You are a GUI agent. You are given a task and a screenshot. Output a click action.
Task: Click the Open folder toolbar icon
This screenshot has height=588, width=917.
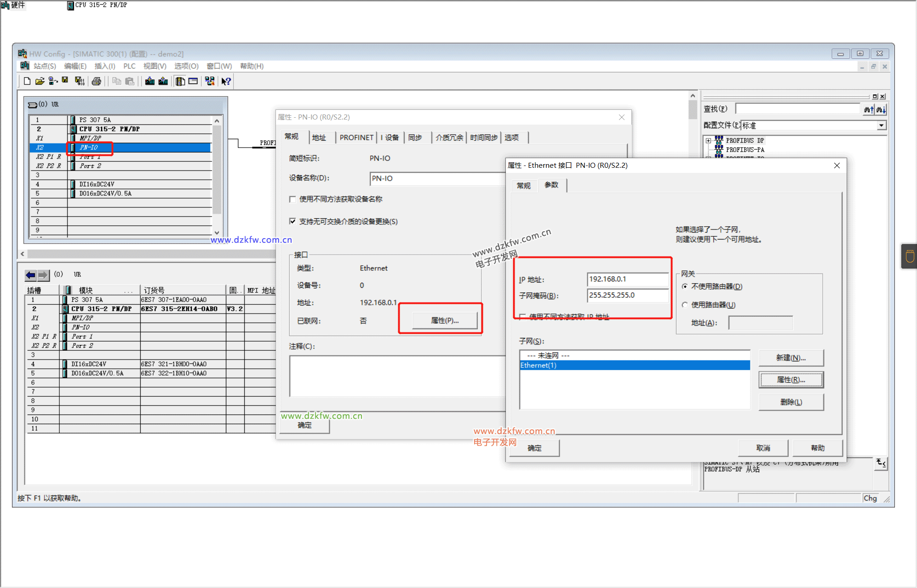[40, 81]
